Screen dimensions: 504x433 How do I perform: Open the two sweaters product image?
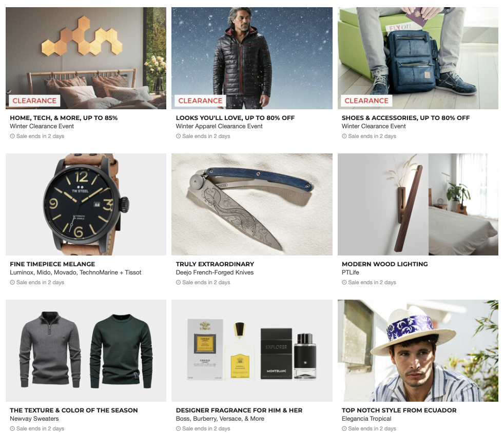tap(86, 350)
